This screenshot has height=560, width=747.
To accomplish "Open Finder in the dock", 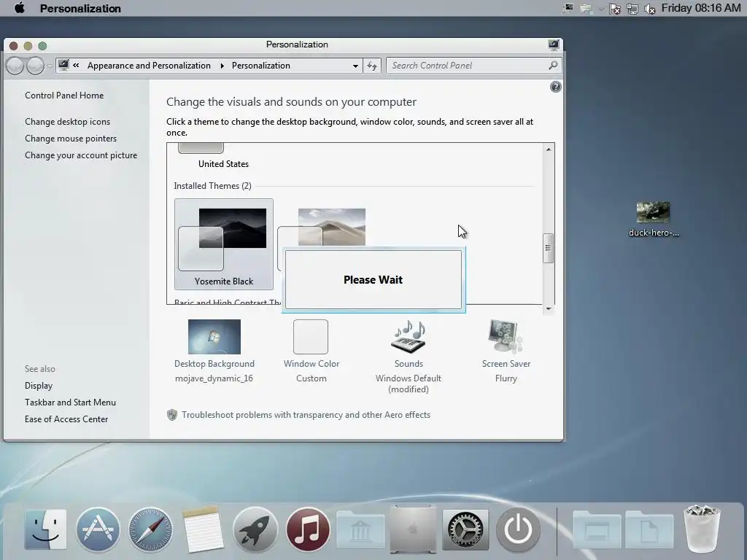I will point(46,529).
